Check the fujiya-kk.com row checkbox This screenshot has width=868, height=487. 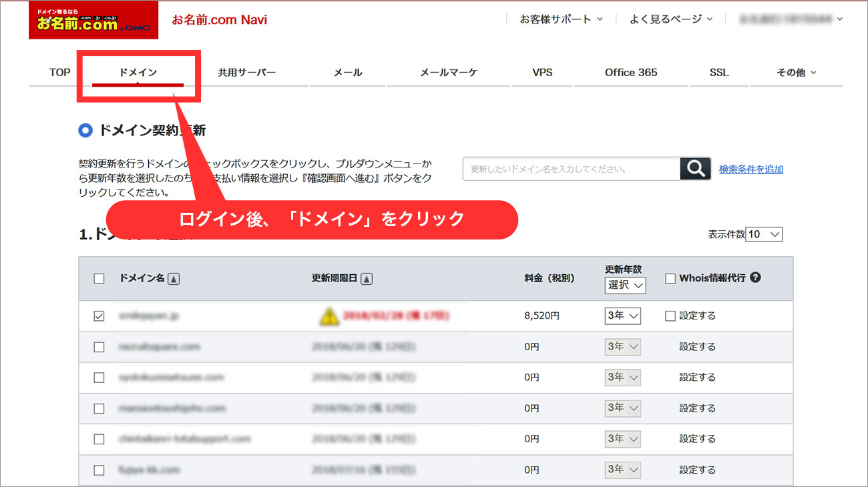(99, 470)
